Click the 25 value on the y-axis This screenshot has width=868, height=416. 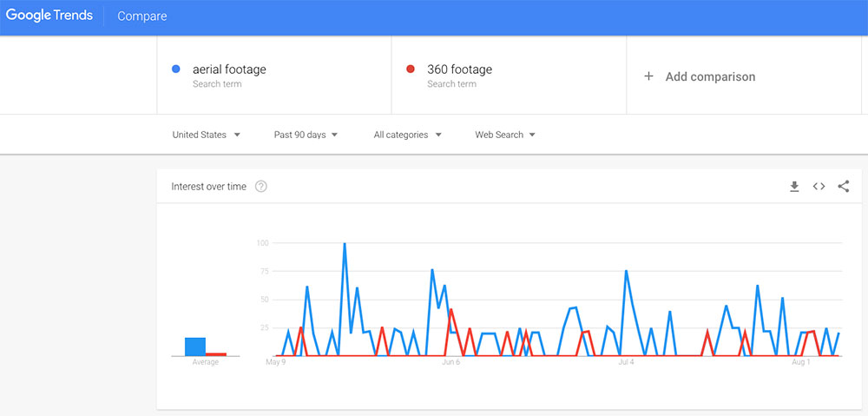point(264,327)
